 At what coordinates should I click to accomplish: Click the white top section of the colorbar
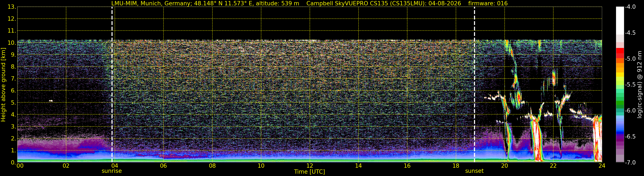[x=620, y=20]
